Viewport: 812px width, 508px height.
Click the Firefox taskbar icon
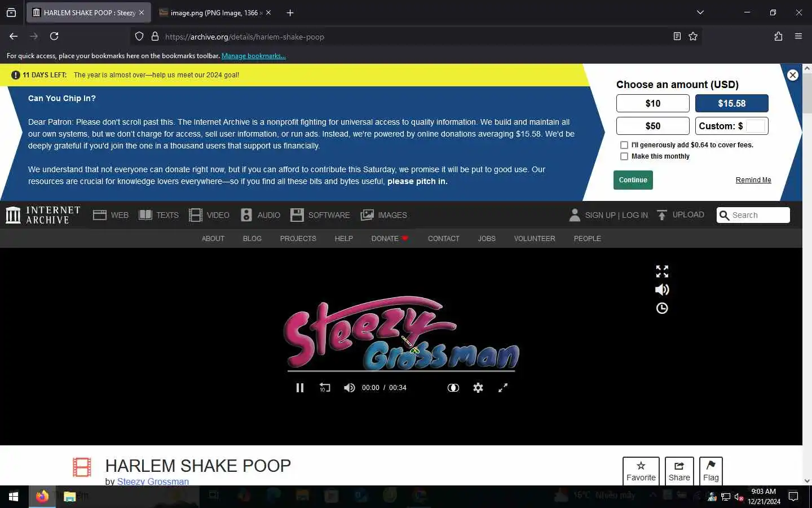point(42,497)
